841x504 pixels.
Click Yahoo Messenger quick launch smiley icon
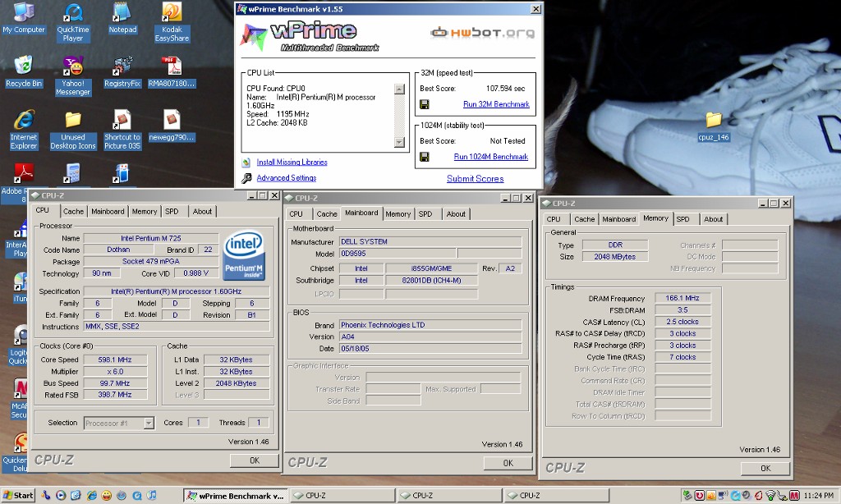pyautogui.click(x=107, y=496)
